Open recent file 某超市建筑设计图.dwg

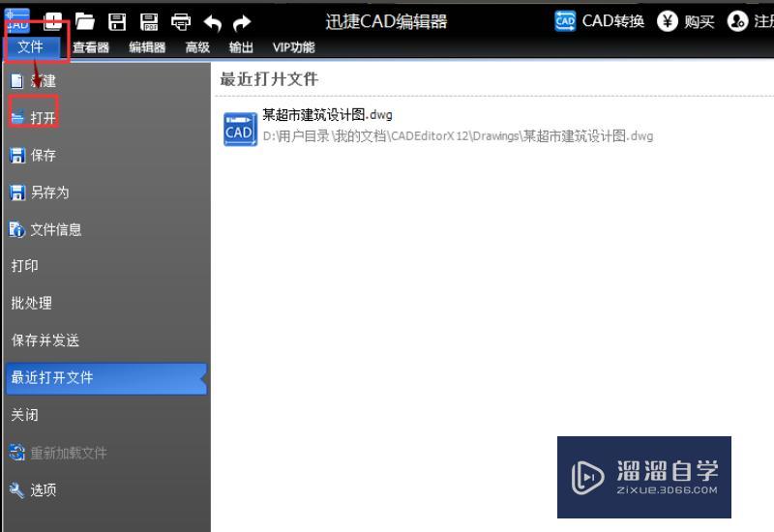click(327, 115)
